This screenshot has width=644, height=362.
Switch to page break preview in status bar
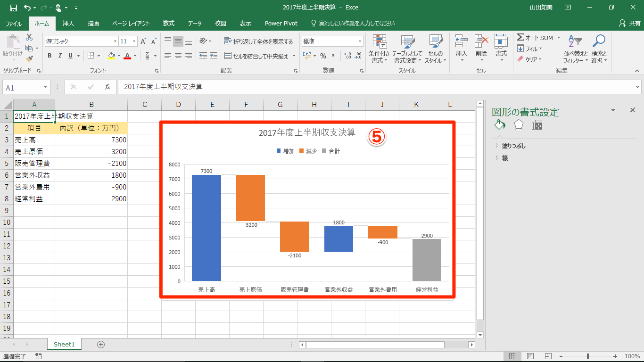(548, 356)
